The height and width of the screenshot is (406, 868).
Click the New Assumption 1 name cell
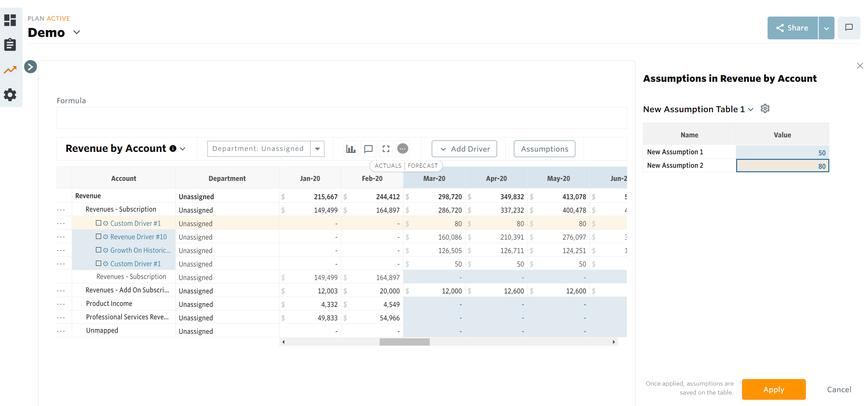tap(689, 152)
